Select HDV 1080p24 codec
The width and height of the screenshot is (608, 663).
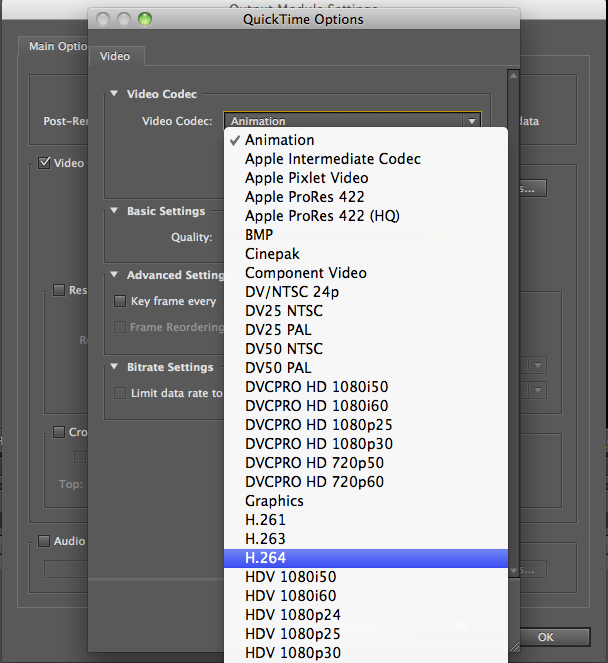pos(366,615)
